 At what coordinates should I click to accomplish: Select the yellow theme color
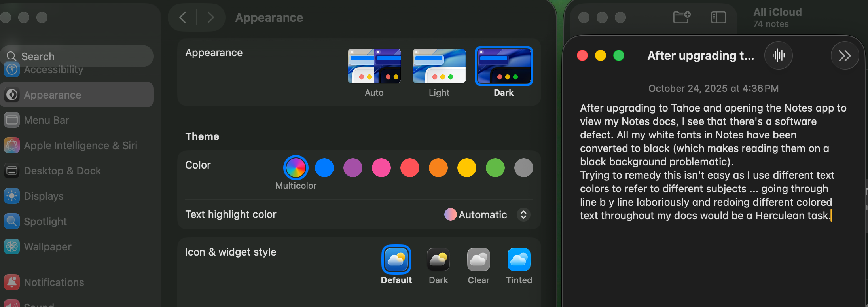coord(467,168)
